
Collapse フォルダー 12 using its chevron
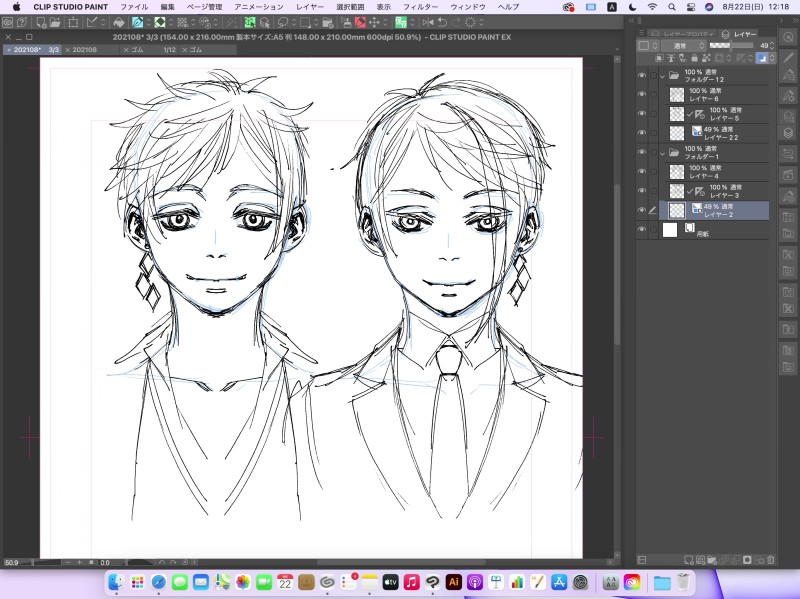663,76
